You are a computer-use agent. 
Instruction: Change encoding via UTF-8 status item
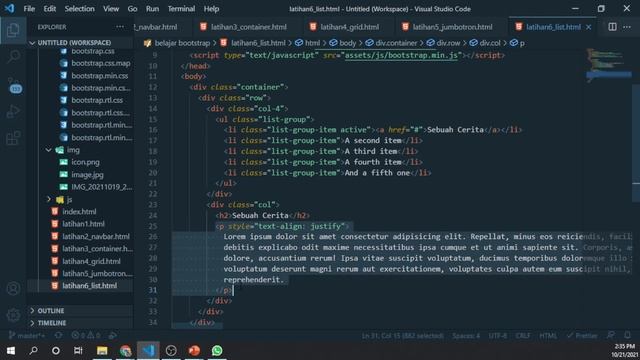[498, 336]
